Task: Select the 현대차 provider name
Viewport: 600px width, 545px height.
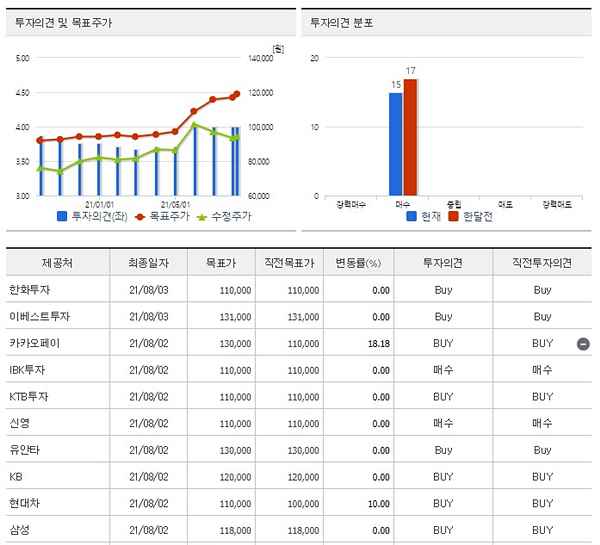Action: 24,503
